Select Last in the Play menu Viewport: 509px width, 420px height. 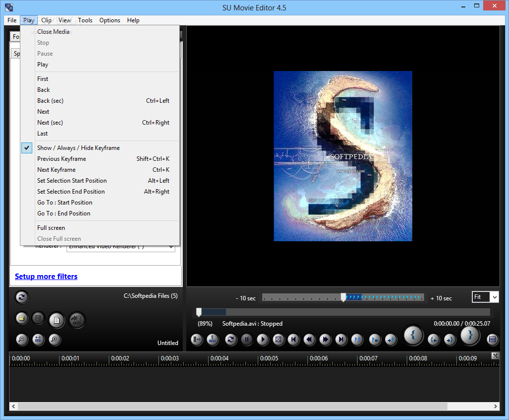pos(100,134)
